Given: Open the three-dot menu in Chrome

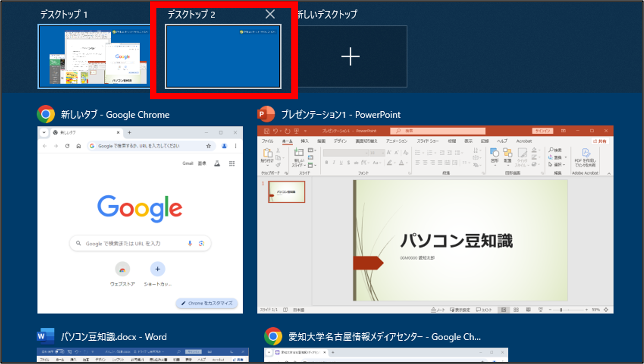Looking at the screenshot, I should coord(236,146).
